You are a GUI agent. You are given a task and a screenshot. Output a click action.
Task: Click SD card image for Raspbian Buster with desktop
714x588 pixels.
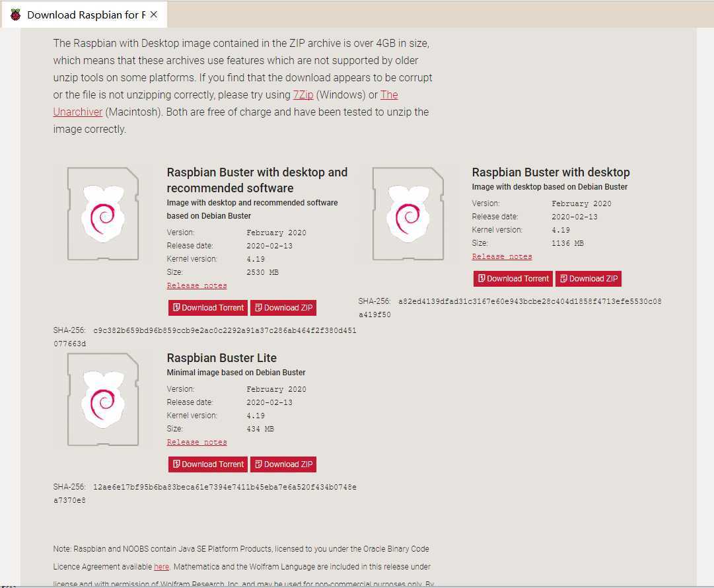[x=408, y=213]
